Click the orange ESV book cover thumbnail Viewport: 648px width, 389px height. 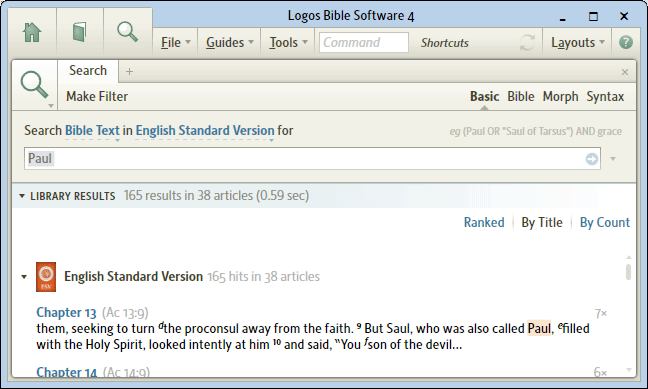(x=46, y=277)
